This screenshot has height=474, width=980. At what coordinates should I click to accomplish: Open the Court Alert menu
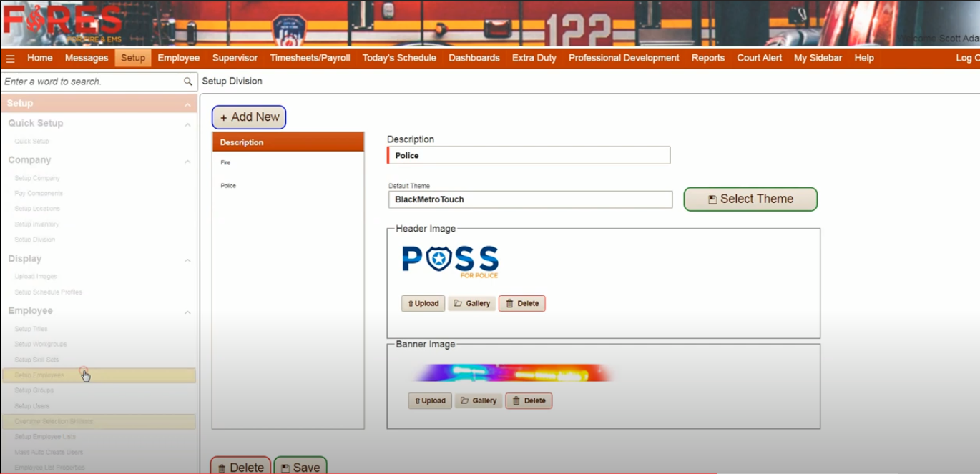tap(760, 58)
